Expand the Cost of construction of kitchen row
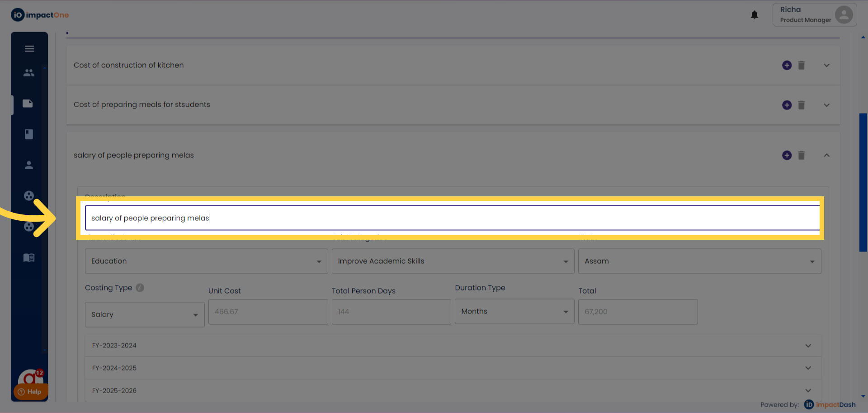868x413 pixels. (x=826, y=66)
